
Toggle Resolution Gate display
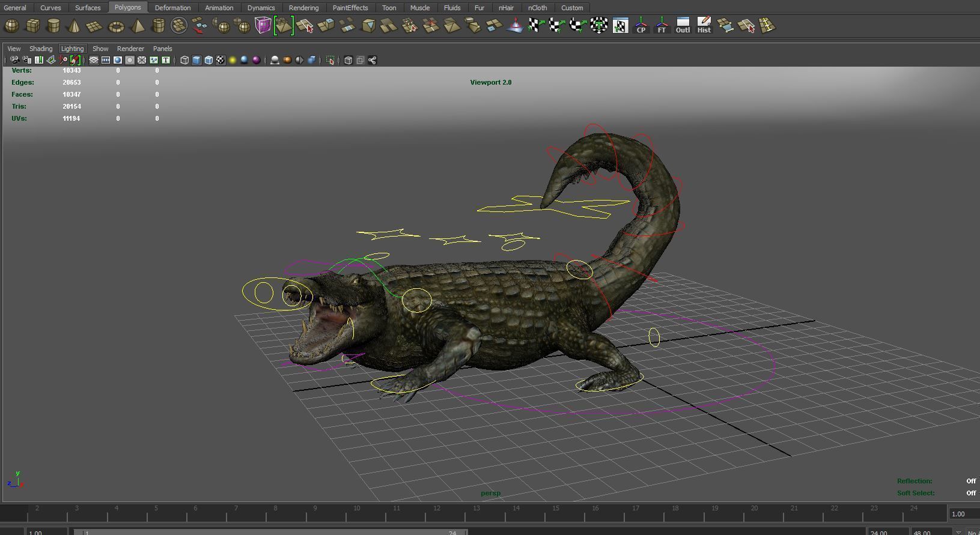(117, 60)
